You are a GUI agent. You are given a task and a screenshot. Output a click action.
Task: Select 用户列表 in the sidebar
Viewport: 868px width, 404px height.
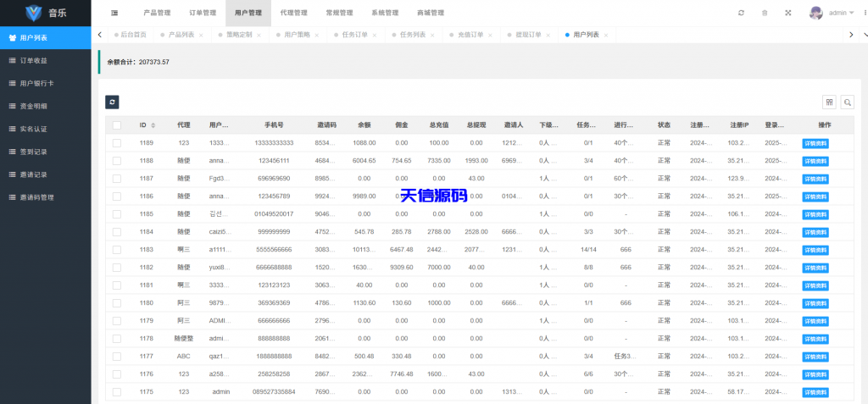tap(46, 37)
